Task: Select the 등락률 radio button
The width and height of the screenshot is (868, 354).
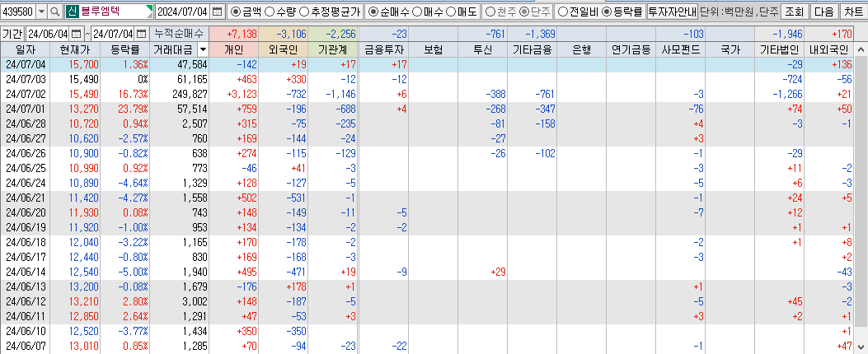Action: coord(606,11)
